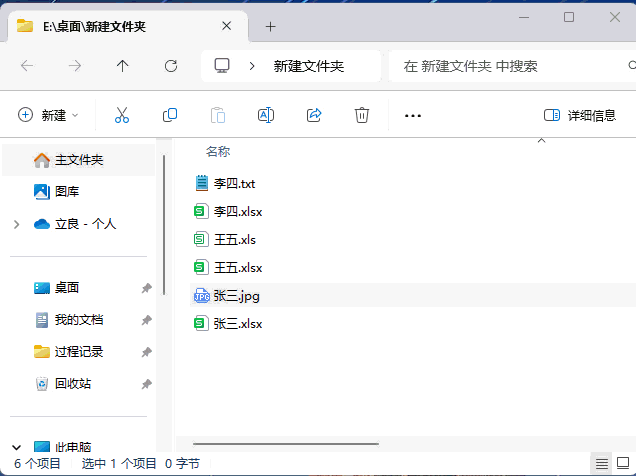Select 主文件夹 in navigation pane
636x476 pixels.
pos(78,160)
